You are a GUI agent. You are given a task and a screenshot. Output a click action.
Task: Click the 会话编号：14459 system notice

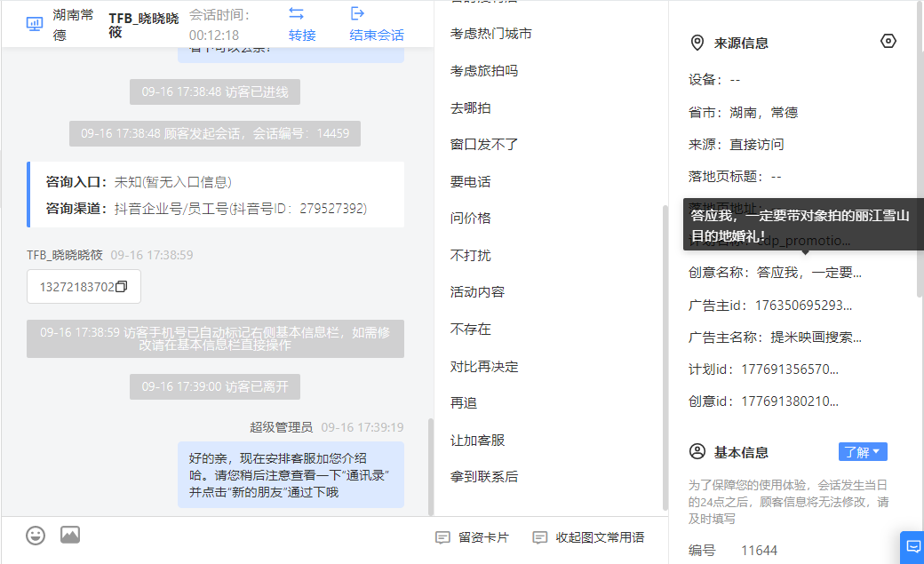pos(215,134)
